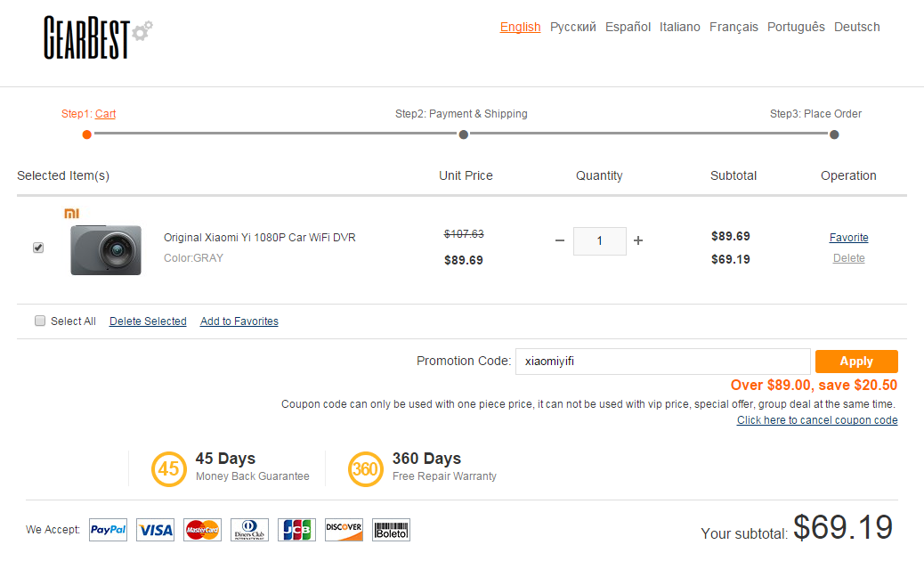The width and height of the screenshot is (924, 561).
Task: Open the Xiaomi Yi camera thumbnail
Action: tap(106, 249)
